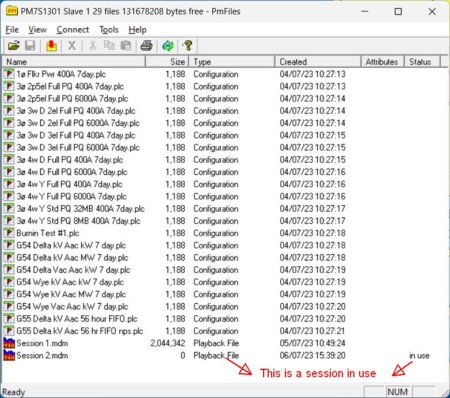Click icon beside 3ø 4w Y Std PQ 8MB 400A 7day.plc
The width and height of the screenshot is (450, 398).
point(9,221)
